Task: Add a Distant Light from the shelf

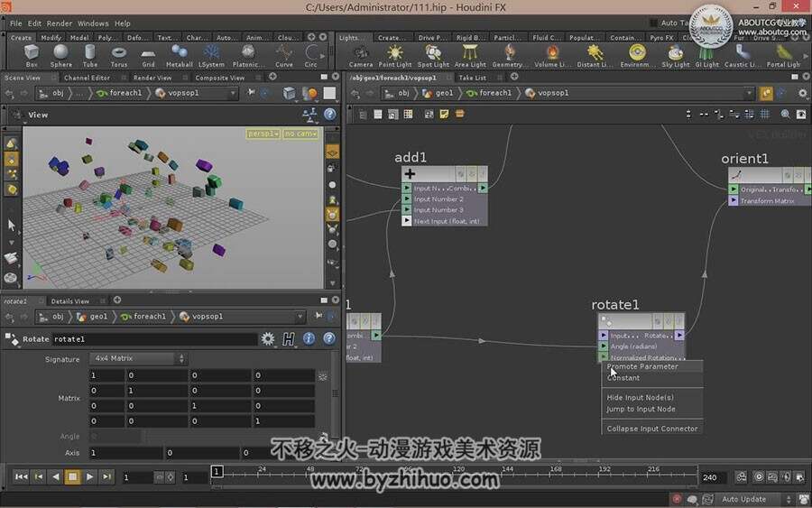Action: click(x=595, y=56)
